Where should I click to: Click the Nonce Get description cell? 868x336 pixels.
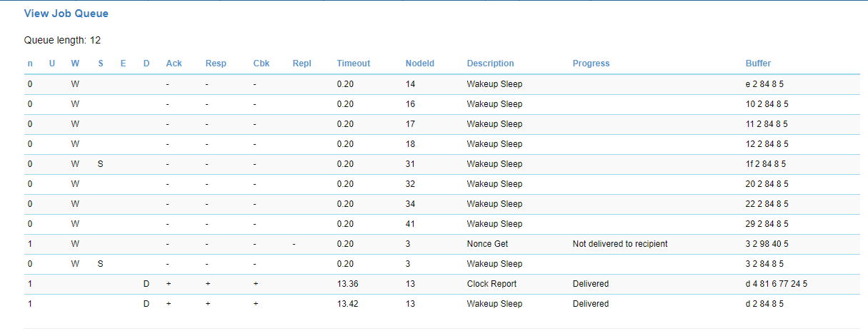pyautogui.click(x=487, y=244)
